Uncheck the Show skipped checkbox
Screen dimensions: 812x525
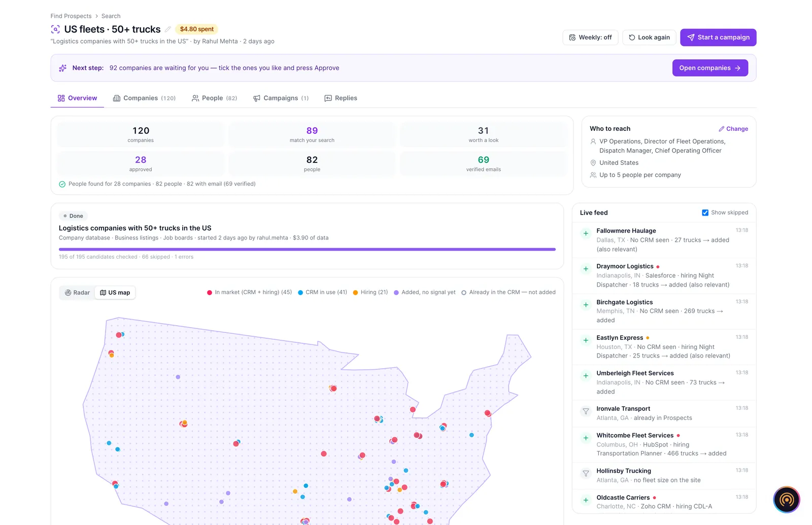pyautogui.click(x=705, y=213)
